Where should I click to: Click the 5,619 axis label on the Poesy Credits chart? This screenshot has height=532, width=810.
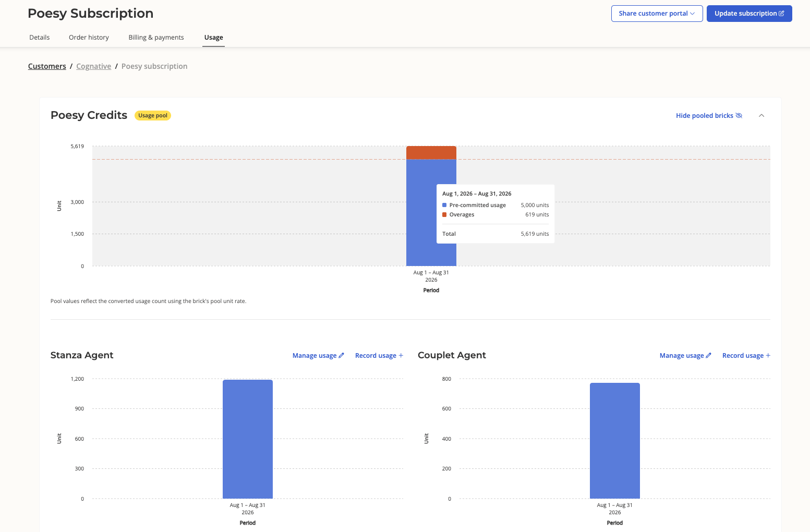(x=77, y=147)
